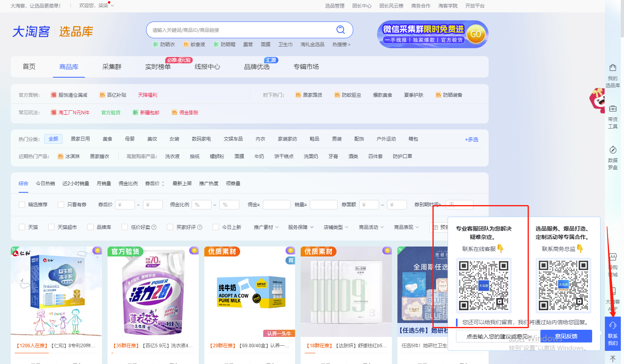Open the 带货工具 sidebar icon
Viewport: 624px width, 364px height.
click(x=612, y=109)
